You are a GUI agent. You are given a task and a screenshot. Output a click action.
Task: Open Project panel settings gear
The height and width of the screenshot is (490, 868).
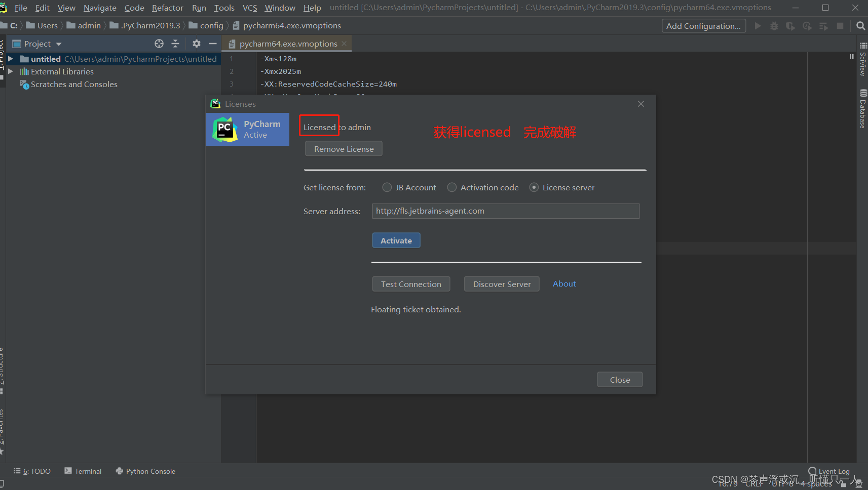click(197, 44)
